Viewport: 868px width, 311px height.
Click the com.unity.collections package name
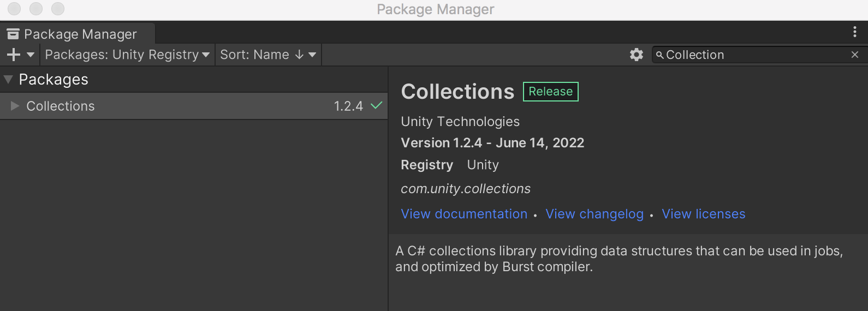point(466,189)
